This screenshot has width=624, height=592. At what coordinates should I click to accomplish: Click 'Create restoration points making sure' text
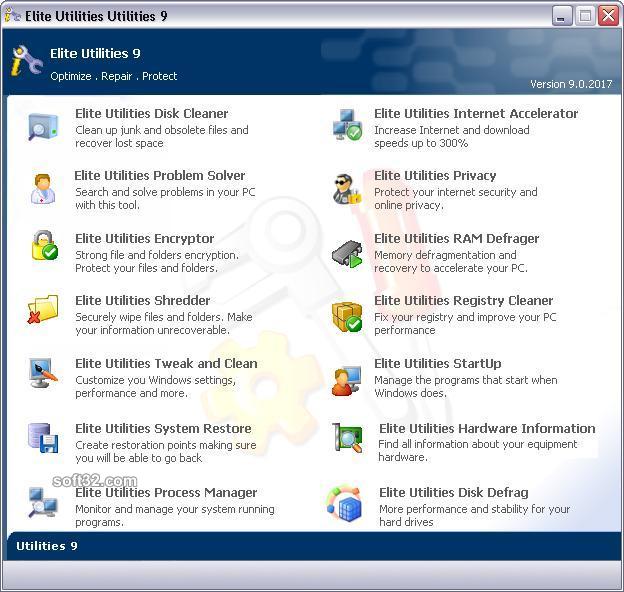pos(166,452)
